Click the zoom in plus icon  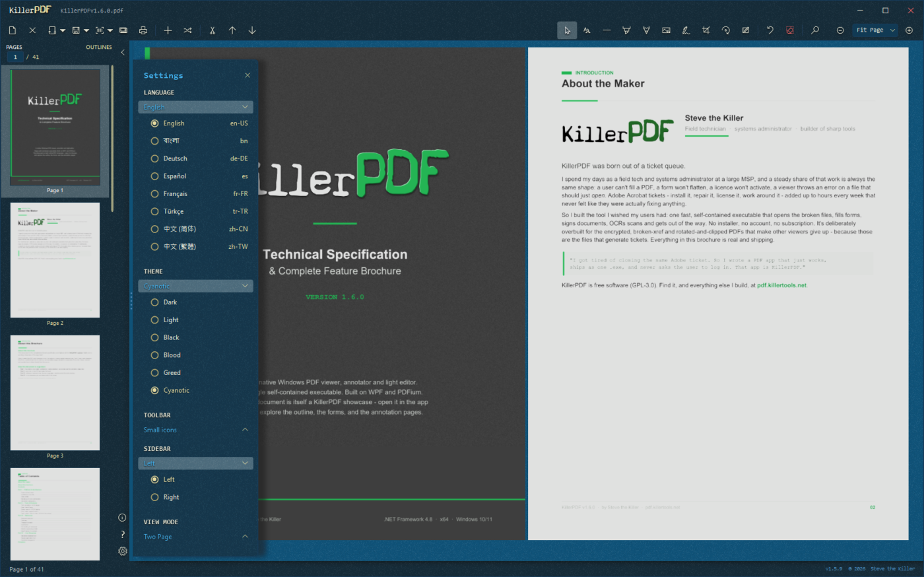[909, 30]
